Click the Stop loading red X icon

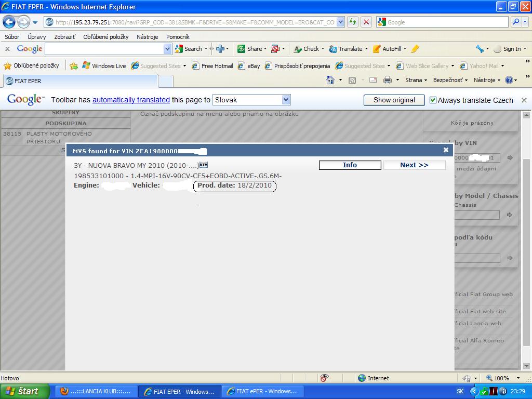[366, 22]
